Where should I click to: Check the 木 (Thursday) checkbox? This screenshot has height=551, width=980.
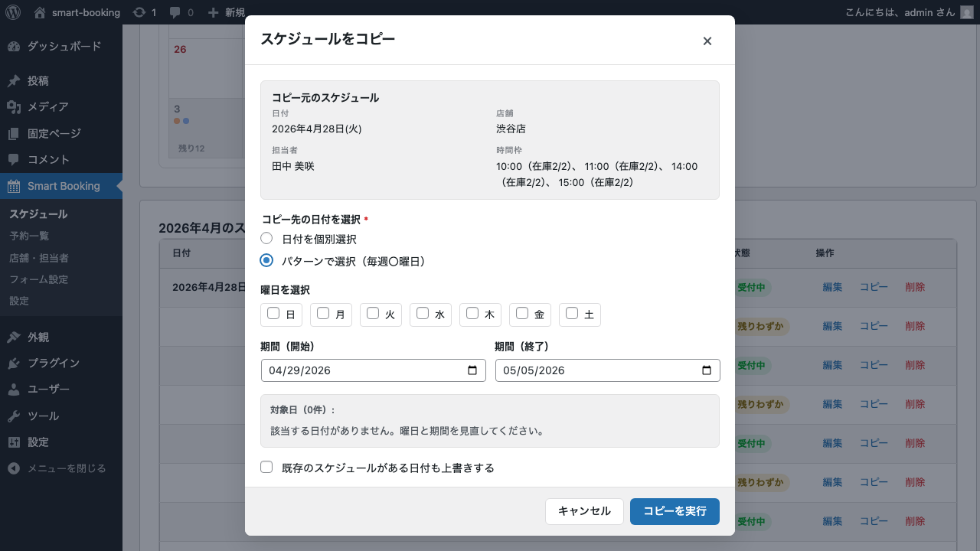(472, 313)
